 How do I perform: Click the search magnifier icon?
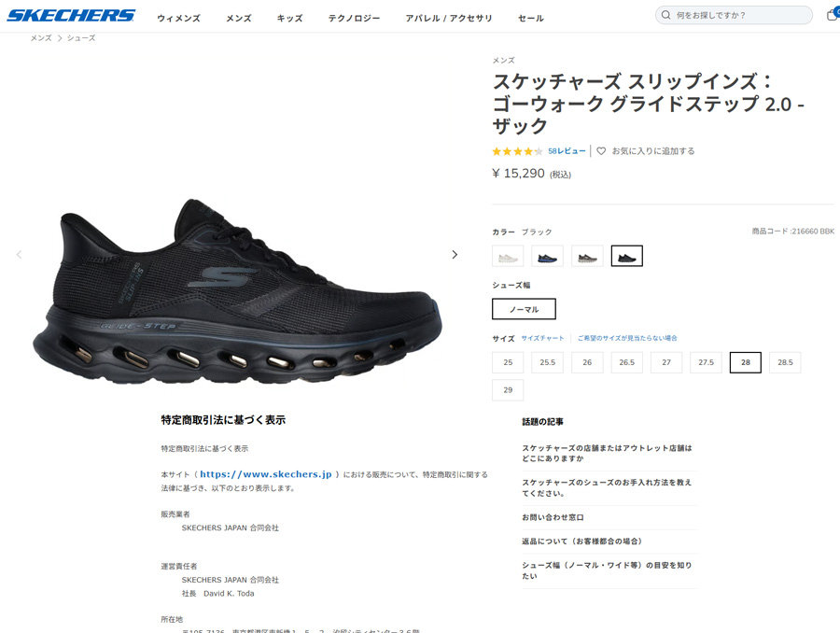(665, 15)
